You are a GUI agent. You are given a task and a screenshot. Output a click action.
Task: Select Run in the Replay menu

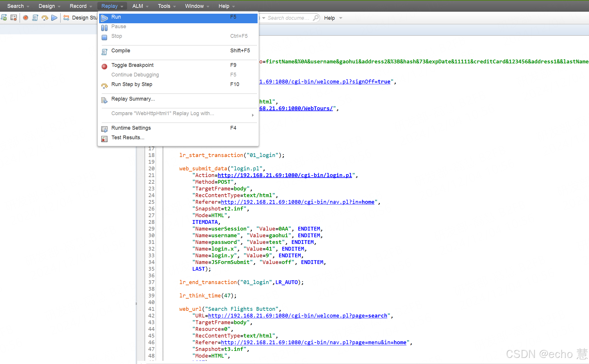tap(116, 17)
